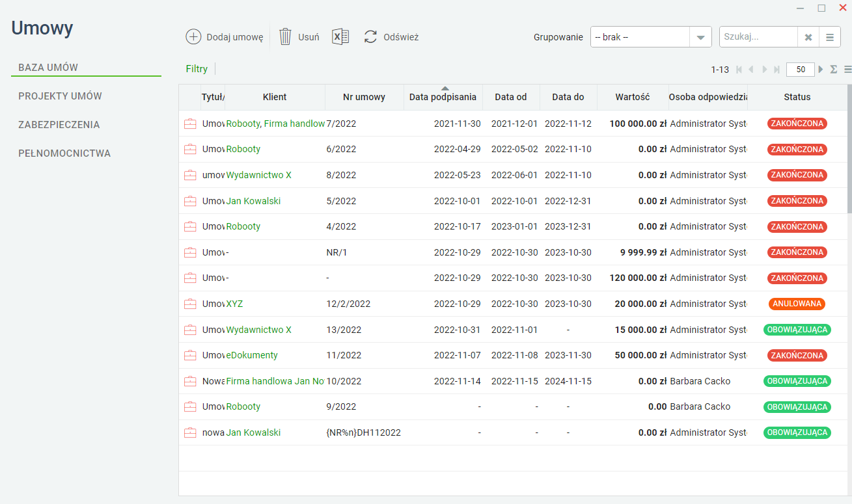Open the Grupowanie dropdown arrow
The image size is (852, 504).
700,37
